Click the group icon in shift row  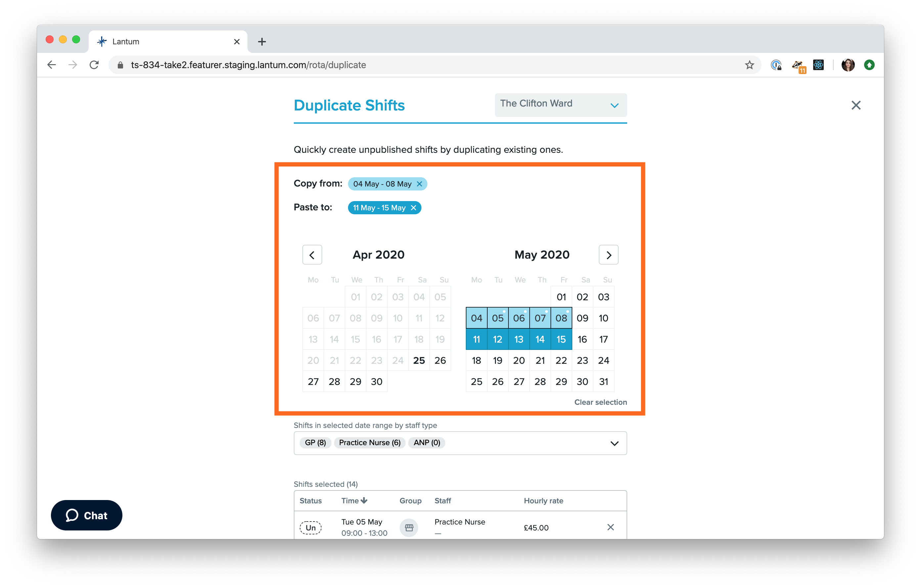(x=409, y=527)
